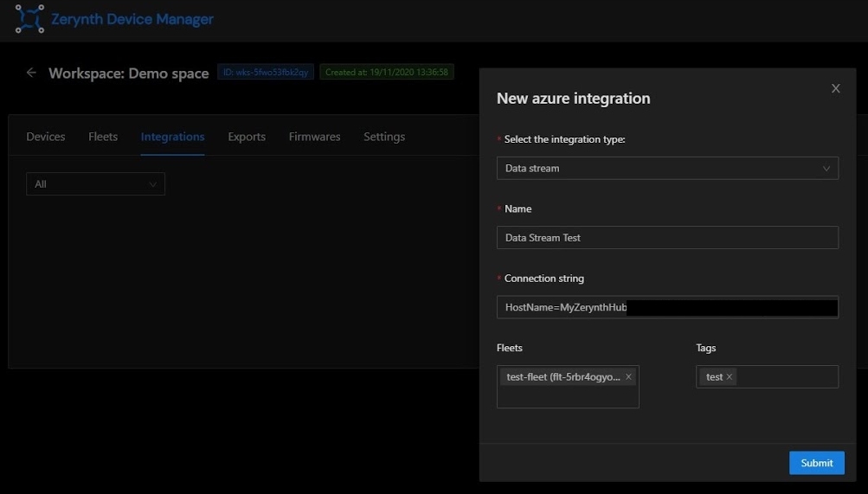
Task: Click the Select the integration type label
Action: (564, 139)
